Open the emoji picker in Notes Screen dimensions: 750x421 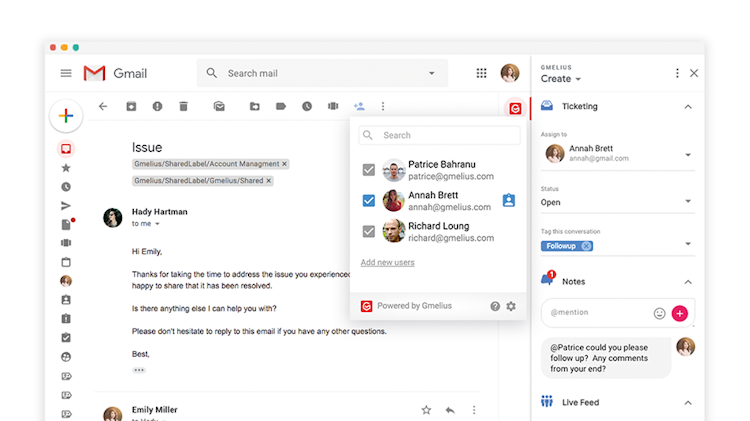coord(660,313)
